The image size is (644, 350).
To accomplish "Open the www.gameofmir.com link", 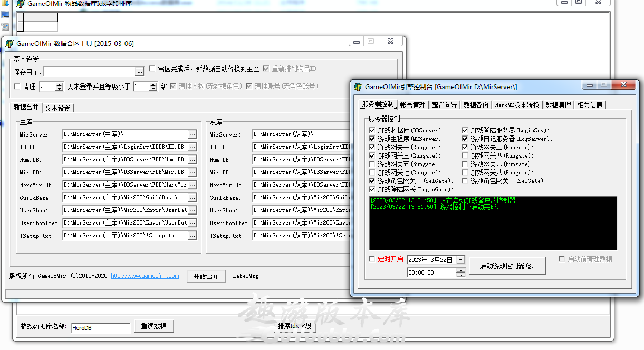I will (144, 276).
